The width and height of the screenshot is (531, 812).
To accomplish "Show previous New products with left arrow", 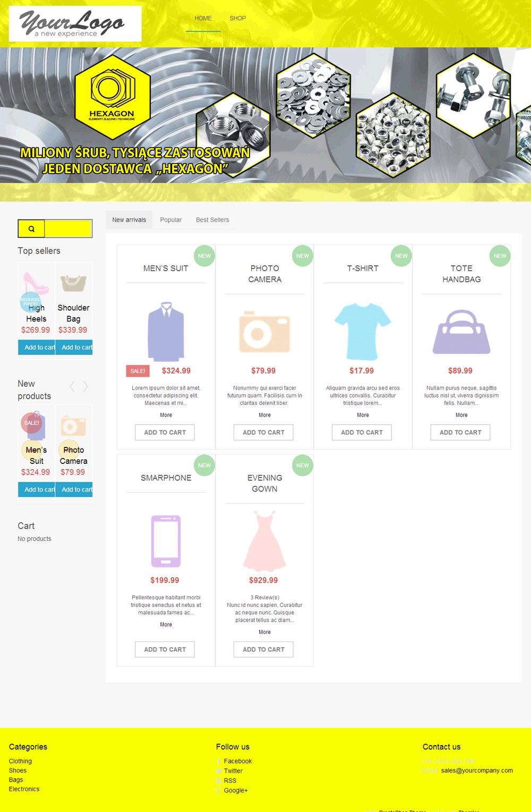I will [x=73, y=386].
